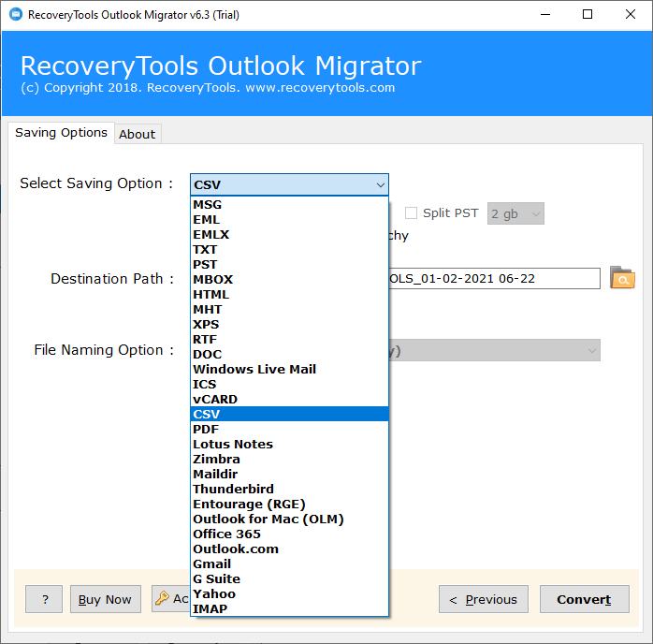Choose IMAP from the list
Image resolution: width=653 pixels, height=644 pixels.
pos(289,609)
